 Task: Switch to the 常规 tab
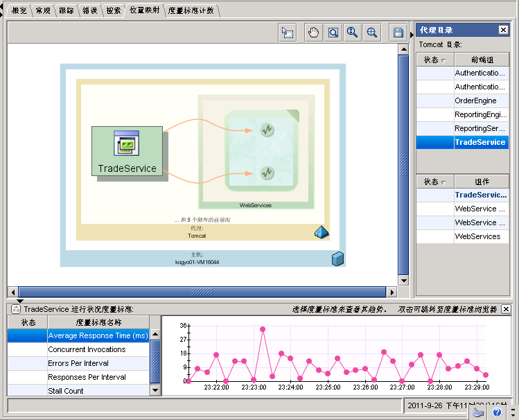tap(43, 10)
